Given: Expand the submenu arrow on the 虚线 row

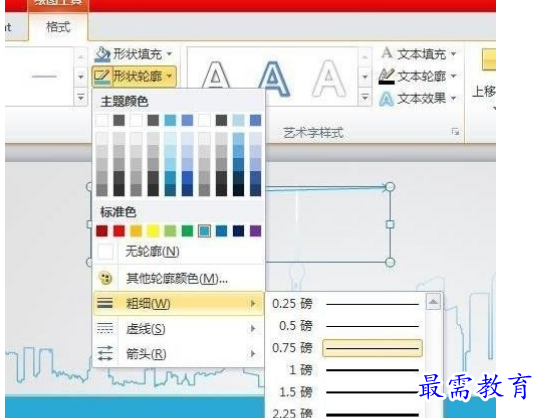Looking at the screenshot, I should [253, 329].
